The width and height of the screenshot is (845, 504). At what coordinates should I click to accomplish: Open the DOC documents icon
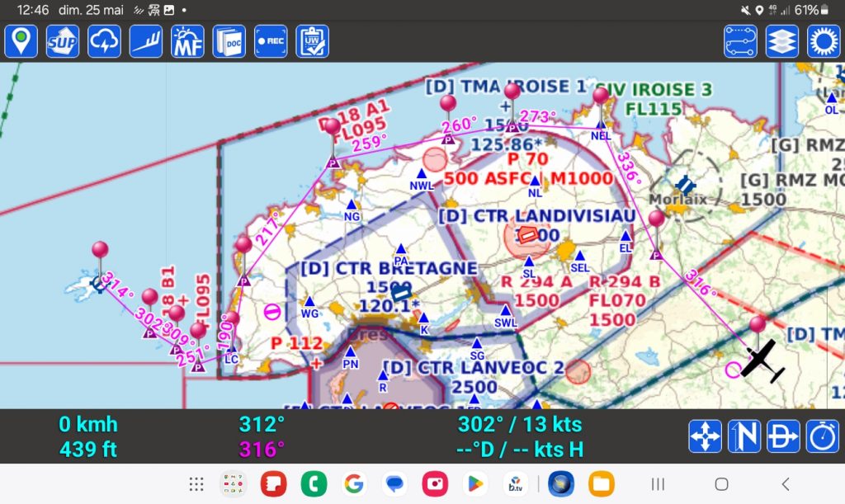229,41
